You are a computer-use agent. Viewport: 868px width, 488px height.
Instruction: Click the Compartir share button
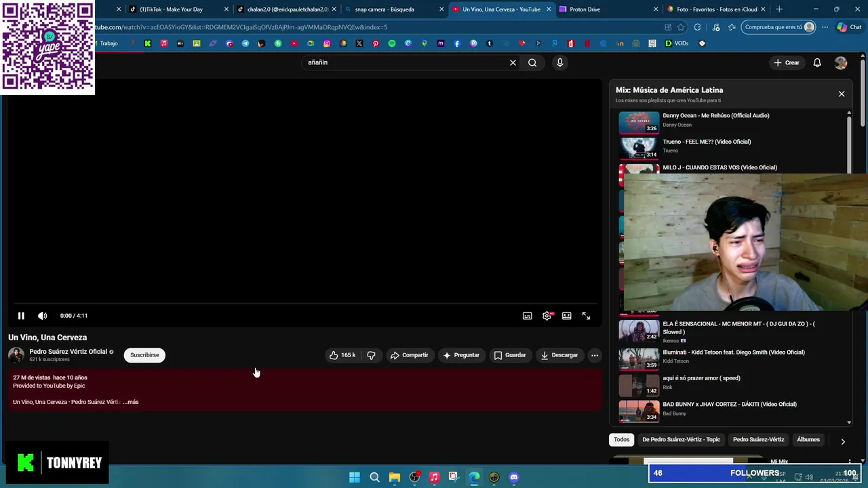coord(409,355)
